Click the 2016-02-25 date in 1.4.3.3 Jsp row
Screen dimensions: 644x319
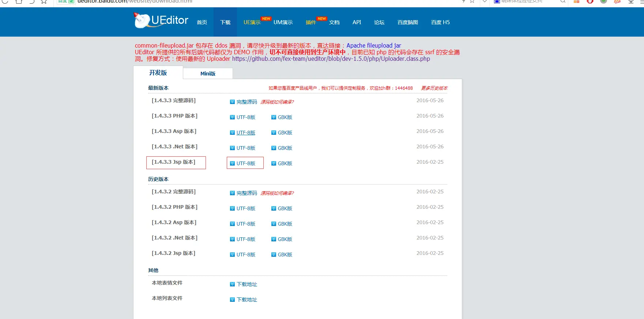point(430,162)
